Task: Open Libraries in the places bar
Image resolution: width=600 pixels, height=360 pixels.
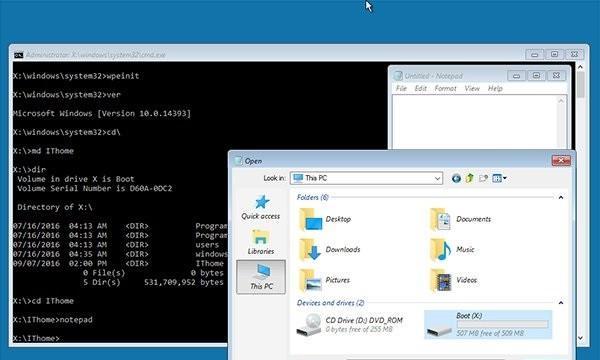Action: coord(261,242)
